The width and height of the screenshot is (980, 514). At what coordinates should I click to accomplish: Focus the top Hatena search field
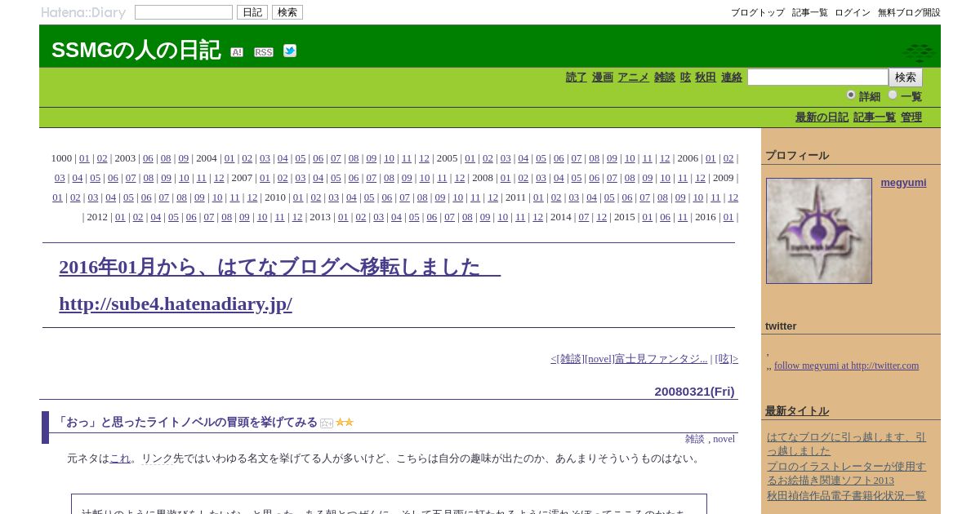(x=184, y=12)
